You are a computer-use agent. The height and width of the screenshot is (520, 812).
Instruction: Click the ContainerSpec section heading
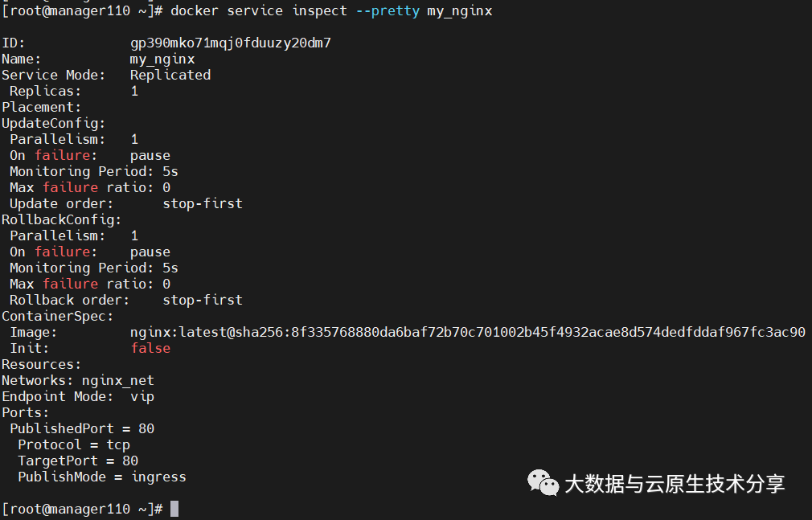57,316
